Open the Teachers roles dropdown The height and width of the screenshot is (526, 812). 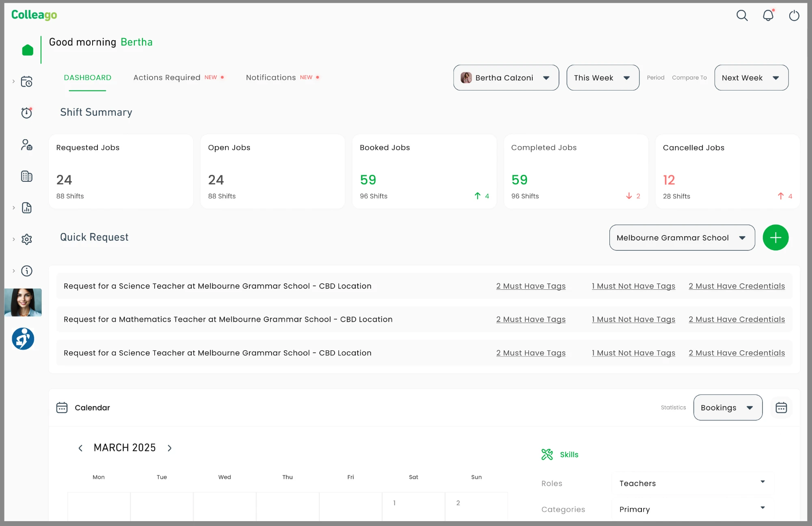[x=693, y=483]
